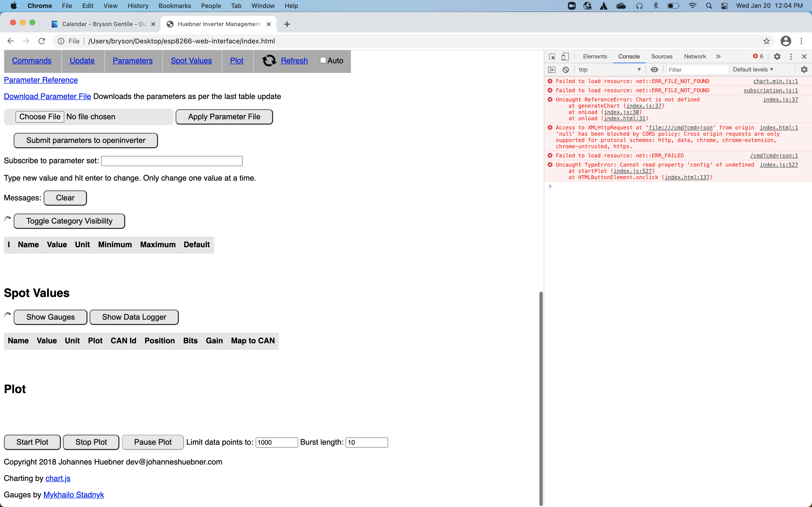Open DevTools settings gear icon
This screenshot has width=812, height=507.
point(777,57)
